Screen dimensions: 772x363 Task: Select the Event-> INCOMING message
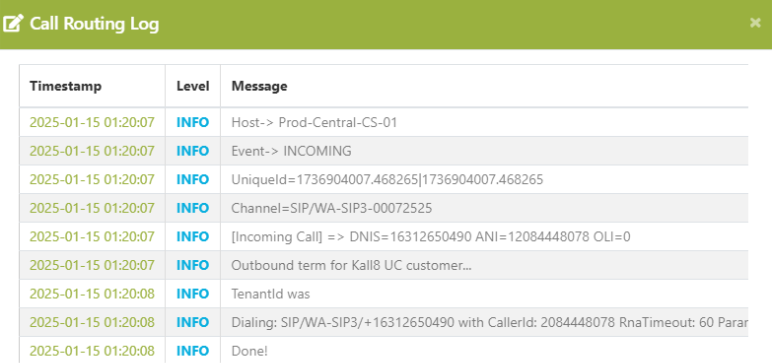click(x=291, y=151)
